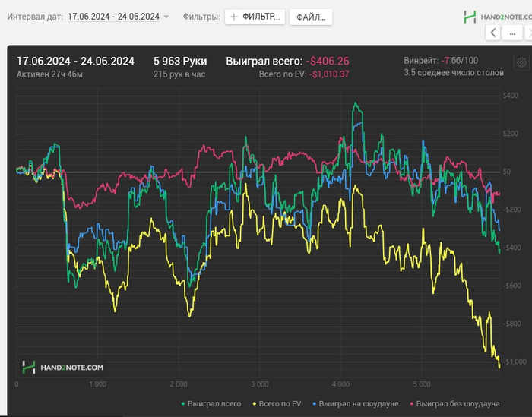
Task: Click 215 рук в час text
Action: (179, 74)
